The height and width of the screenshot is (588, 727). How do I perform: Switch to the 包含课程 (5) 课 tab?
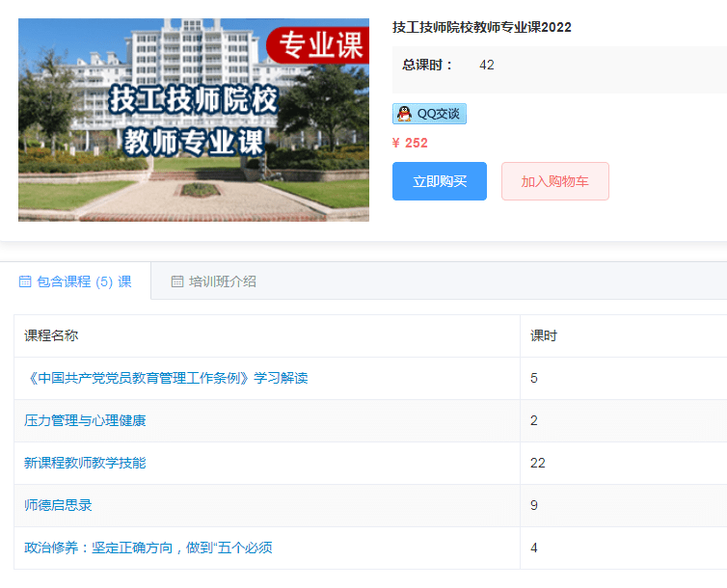(83, 281)
